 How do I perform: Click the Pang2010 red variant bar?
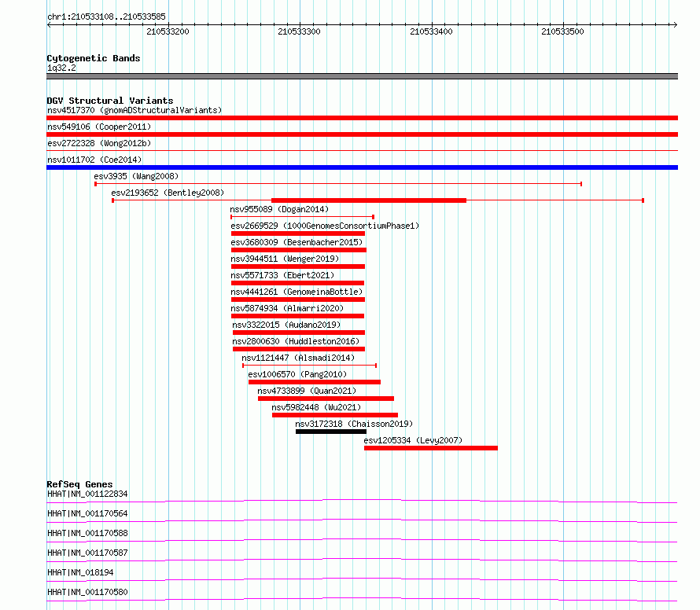click(315, 382)
